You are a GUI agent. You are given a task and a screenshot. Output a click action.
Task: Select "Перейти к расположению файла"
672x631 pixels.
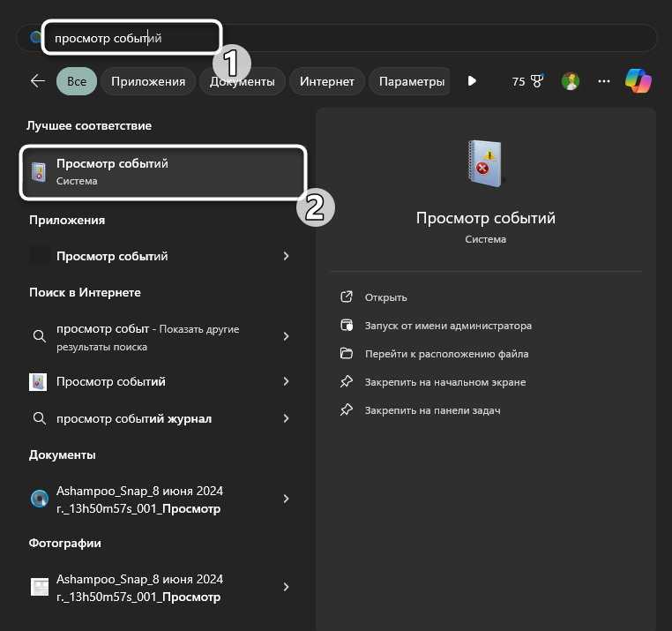pos(446,354)
